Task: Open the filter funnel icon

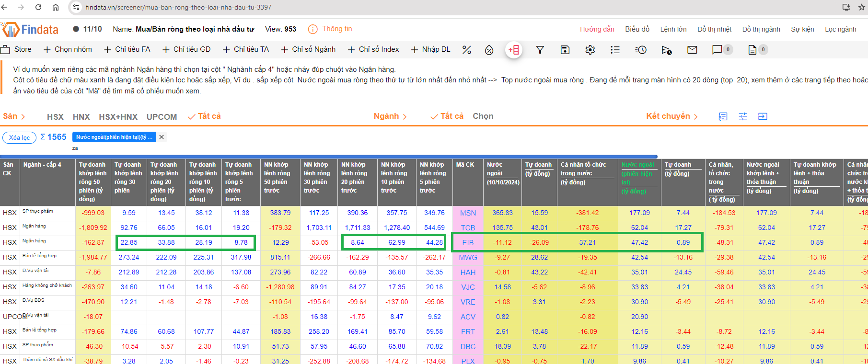Action: pos(540,50)
